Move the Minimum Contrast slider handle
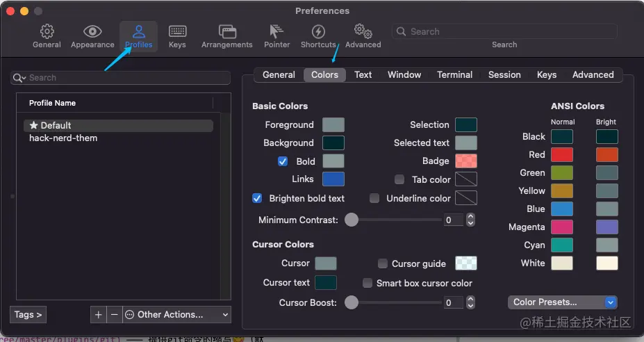 352,220
